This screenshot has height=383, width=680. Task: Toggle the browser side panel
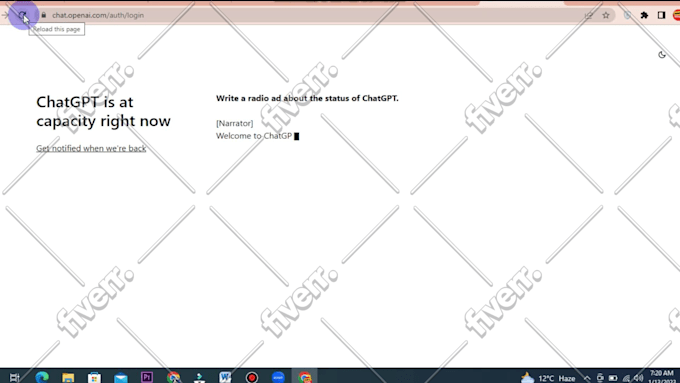tap(661, 15)
